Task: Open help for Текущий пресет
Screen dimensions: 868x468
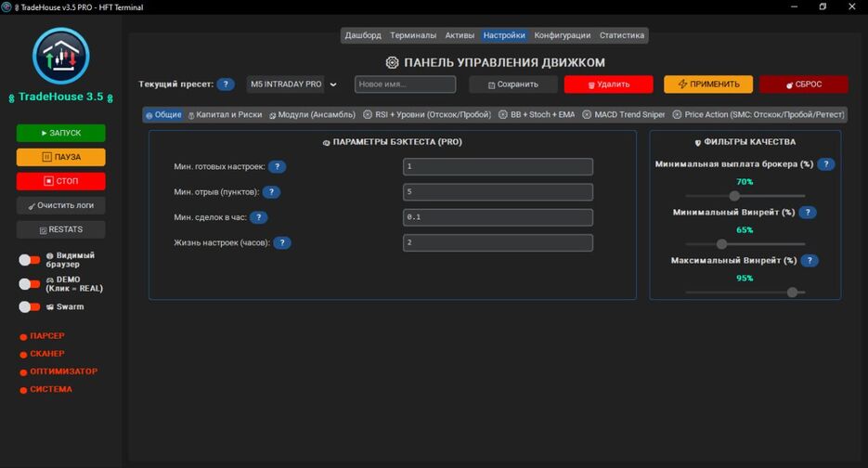Action: click(x=226, y=84)
